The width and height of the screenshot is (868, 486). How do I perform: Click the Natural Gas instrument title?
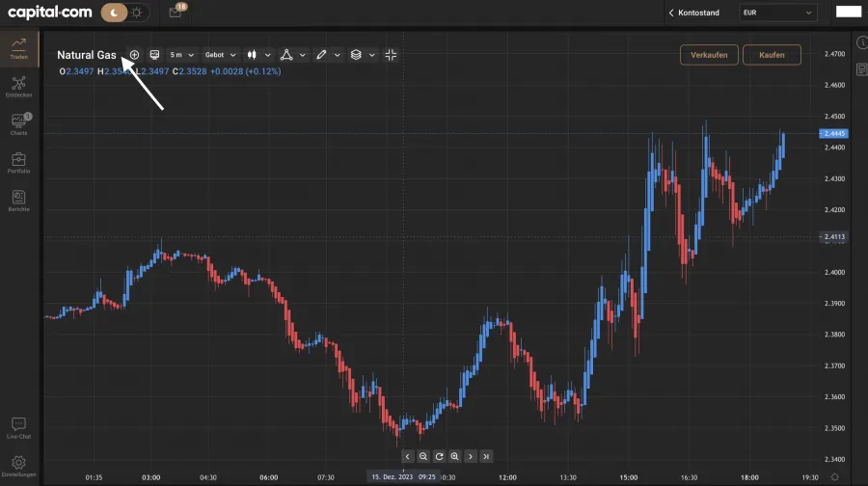(87, 55)
